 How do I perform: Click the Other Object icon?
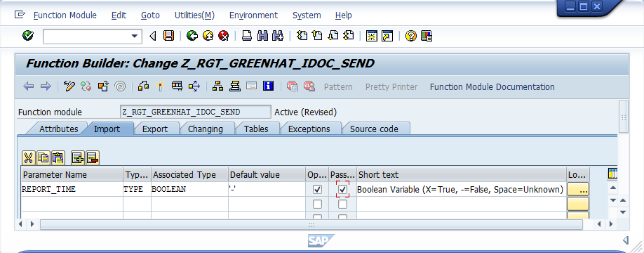(x=103, y=86)
